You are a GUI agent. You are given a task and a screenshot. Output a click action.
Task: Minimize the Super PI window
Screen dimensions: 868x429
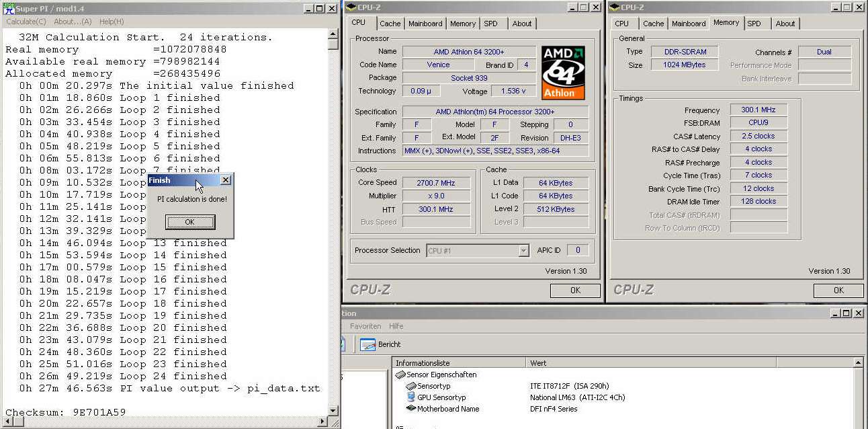pyautogui.click(x=308, y=8)
